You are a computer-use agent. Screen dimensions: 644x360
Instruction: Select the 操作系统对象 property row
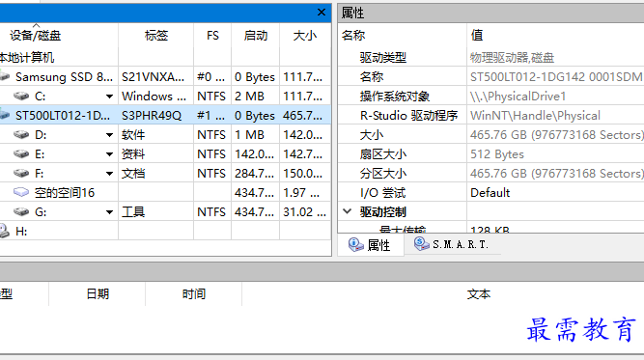490,97
